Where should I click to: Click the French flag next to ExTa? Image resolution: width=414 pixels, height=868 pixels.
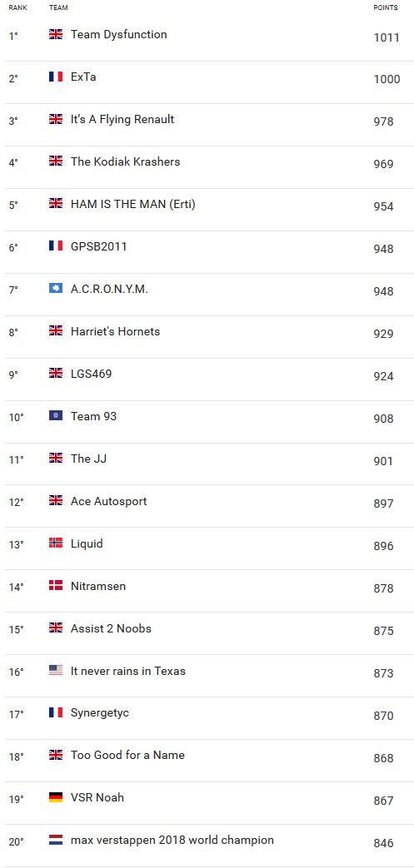pos(56,77)
